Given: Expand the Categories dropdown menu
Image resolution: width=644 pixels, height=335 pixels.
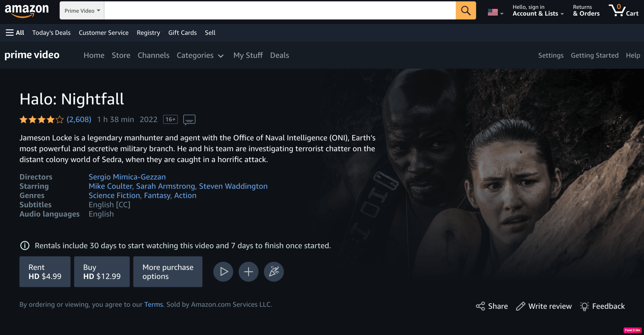Looking at the screenshot, I should [200, 55].
